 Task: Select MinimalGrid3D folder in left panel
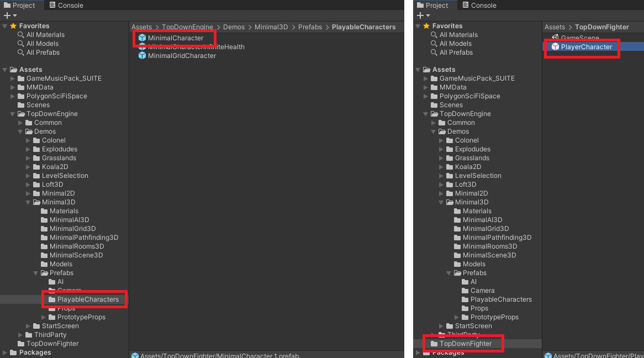click(68, 229)
